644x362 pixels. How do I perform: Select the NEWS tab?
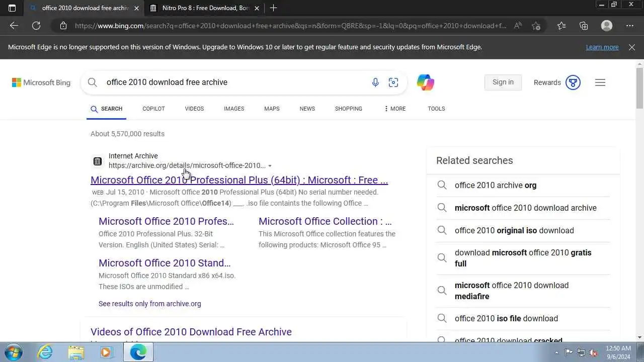tap(307, 109)
